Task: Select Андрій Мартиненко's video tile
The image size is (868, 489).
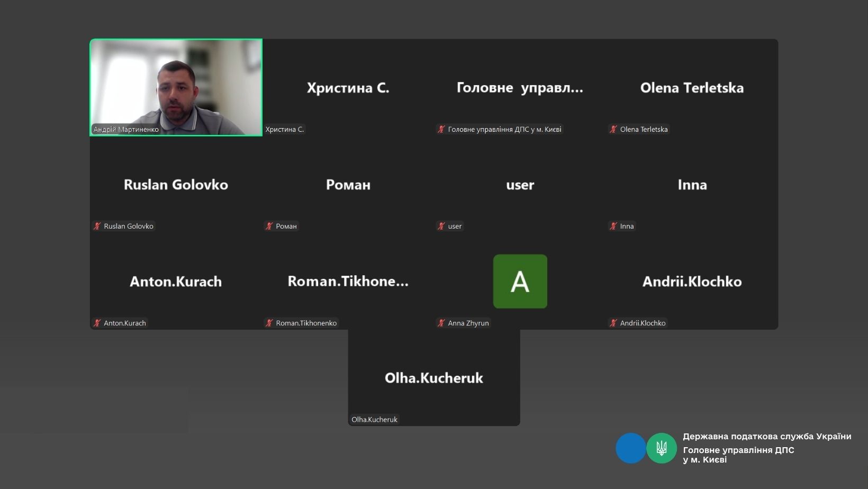Action: [x=176, y=87]
